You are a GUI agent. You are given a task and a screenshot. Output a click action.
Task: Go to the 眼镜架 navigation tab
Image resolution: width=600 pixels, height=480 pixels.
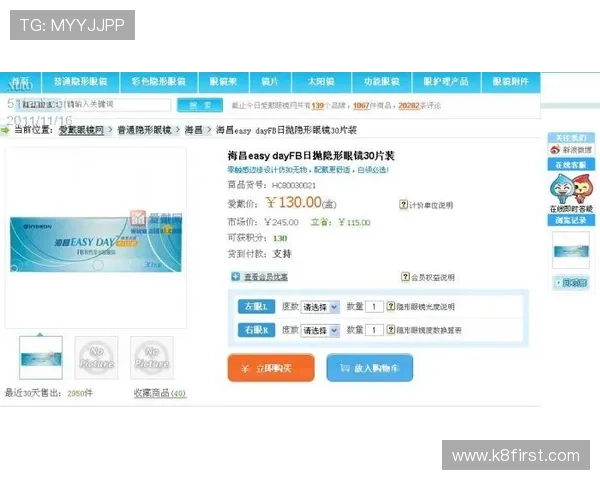[223, 82]
